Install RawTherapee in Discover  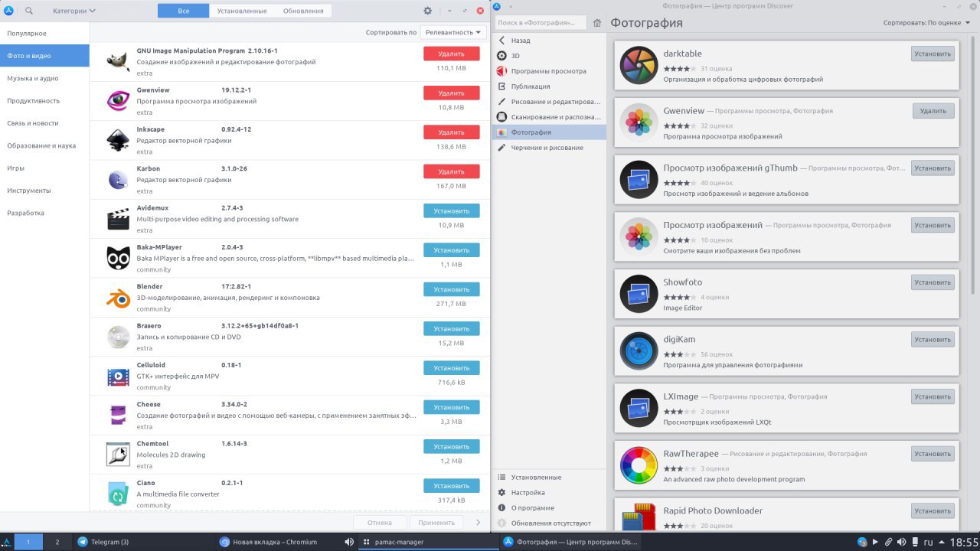click(x=933, y=454)
